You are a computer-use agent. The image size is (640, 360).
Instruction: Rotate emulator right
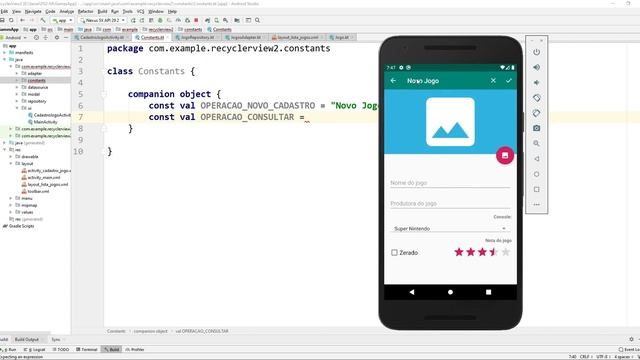point(536,113)
